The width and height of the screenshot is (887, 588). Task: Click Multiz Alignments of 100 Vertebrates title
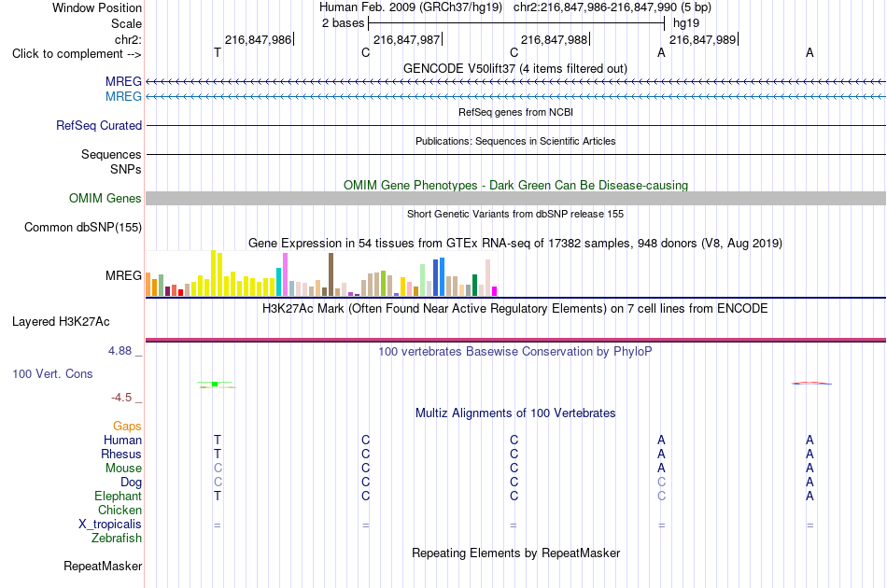pos(515,413)
